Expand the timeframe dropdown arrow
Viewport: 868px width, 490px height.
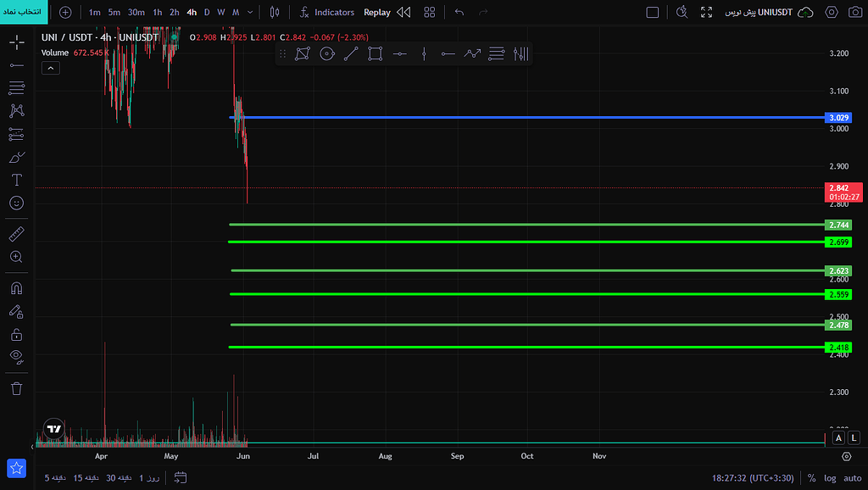(250, 12)
